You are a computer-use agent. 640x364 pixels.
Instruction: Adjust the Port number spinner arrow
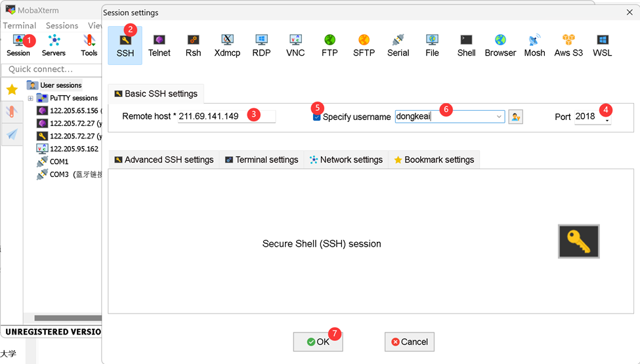point(607,120)
